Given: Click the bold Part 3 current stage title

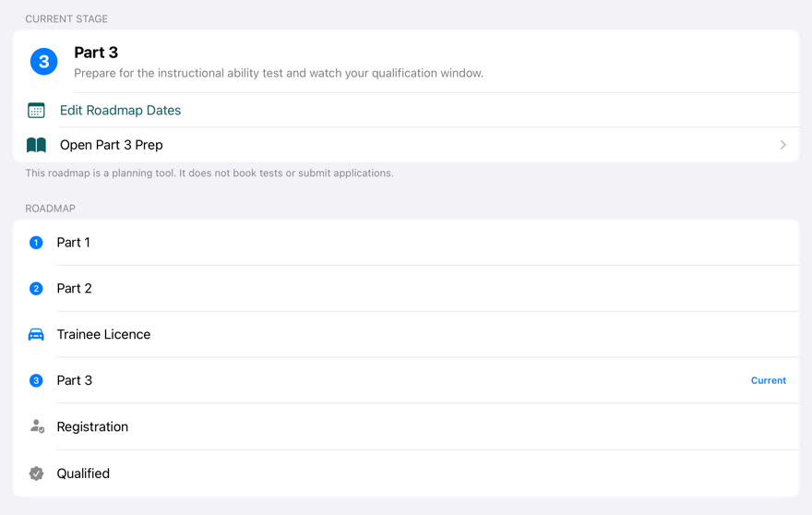Looking at the screenshot, I should [x=96, y=53].
